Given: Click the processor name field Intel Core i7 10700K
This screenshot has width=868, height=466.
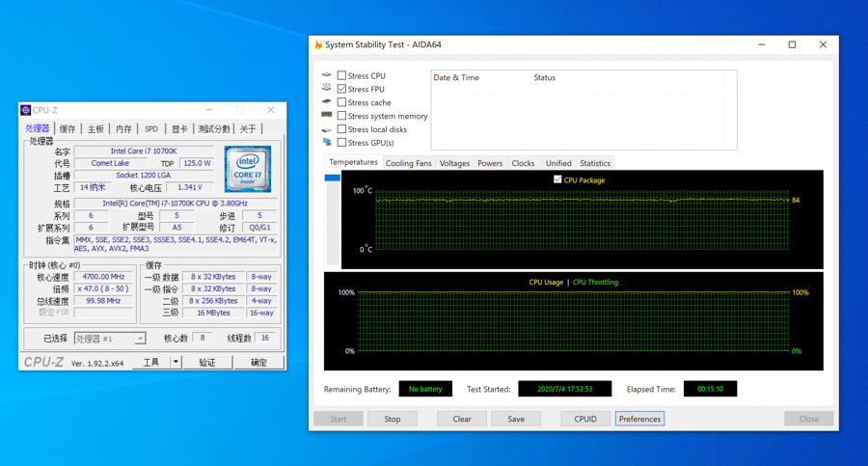Looking at the screenshot, I should pyautogui.click(x=144, y=151).
